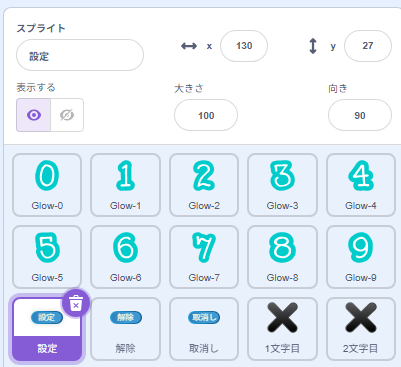Select the Glow-5 sprite
Viewport: 401px width, 367px height.
click(x=47, y=257)
